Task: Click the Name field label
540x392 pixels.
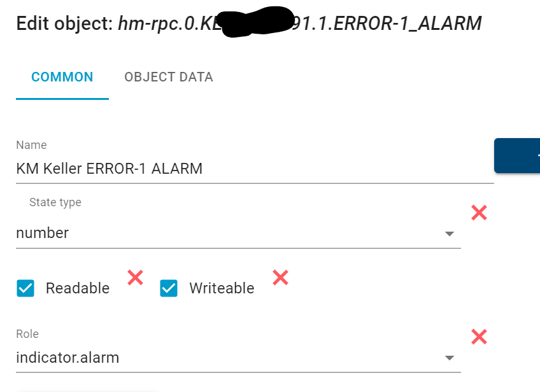Action: (31, 145)
